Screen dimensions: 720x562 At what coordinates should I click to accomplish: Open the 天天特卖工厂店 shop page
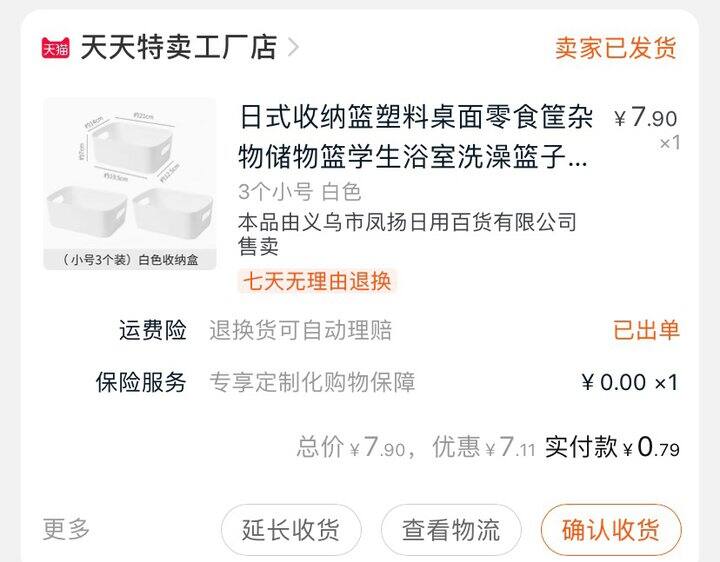coord(178,47)
